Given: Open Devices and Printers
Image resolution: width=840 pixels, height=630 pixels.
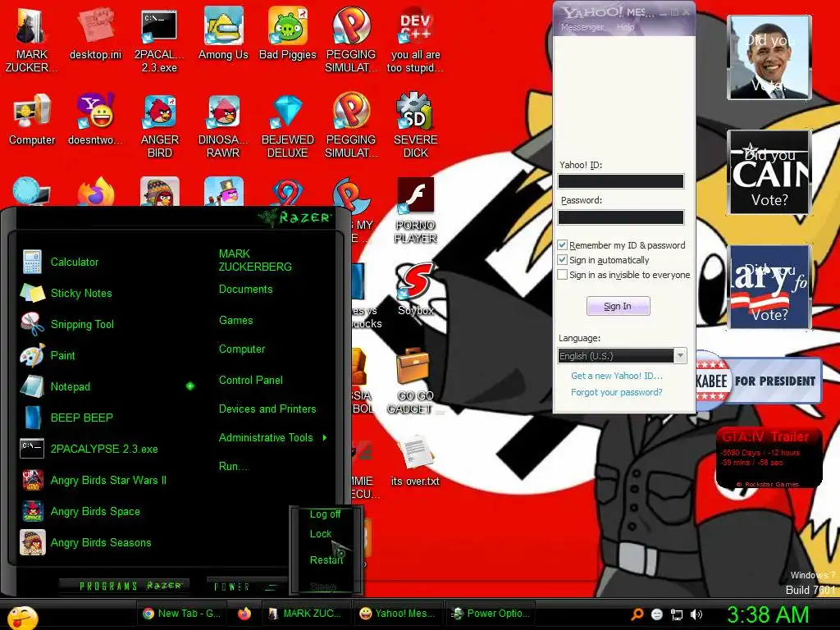Looking at the screenshot, I should pyautogui.click(x=267, y=409).
